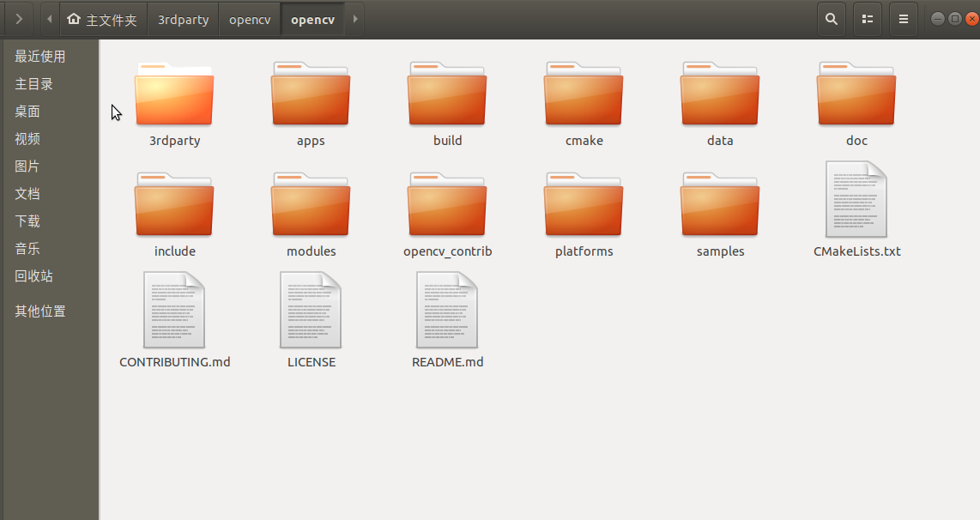980x520 pixels.
Task: Select the CONTRIBUTING.md file icon
Action: [x=174, y=310]
